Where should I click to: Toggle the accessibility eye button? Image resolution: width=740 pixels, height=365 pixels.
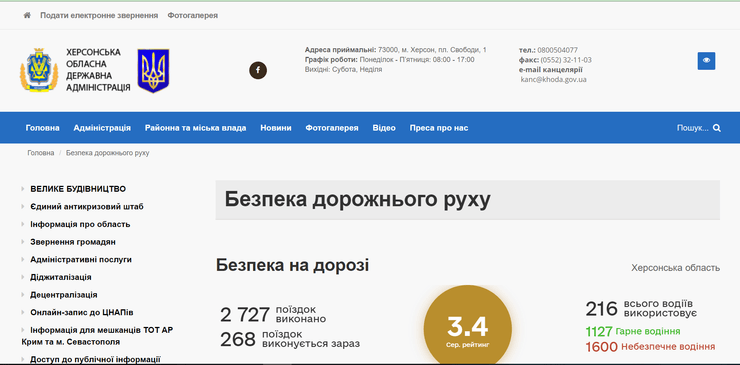[x=706, y=61]
